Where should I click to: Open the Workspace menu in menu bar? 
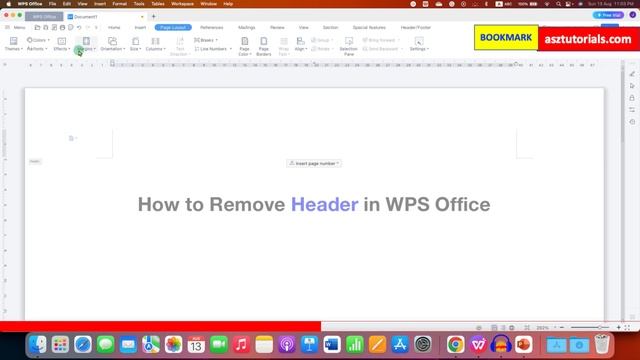[x=182, y=4]
